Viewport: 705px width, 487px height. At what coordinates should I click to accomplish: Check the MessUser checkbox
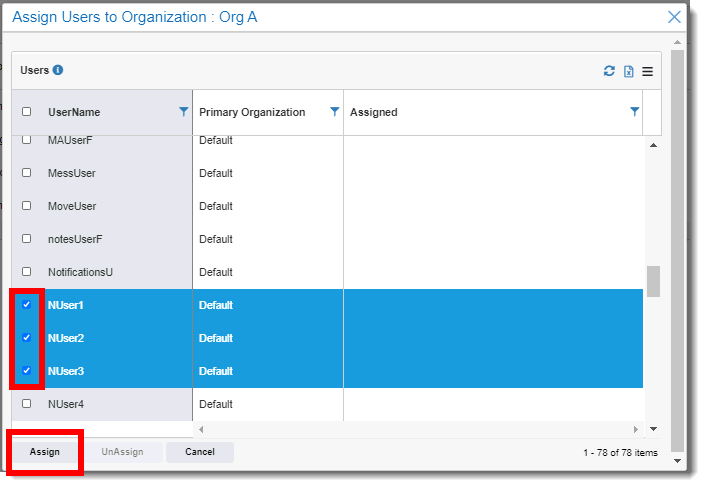27,173
